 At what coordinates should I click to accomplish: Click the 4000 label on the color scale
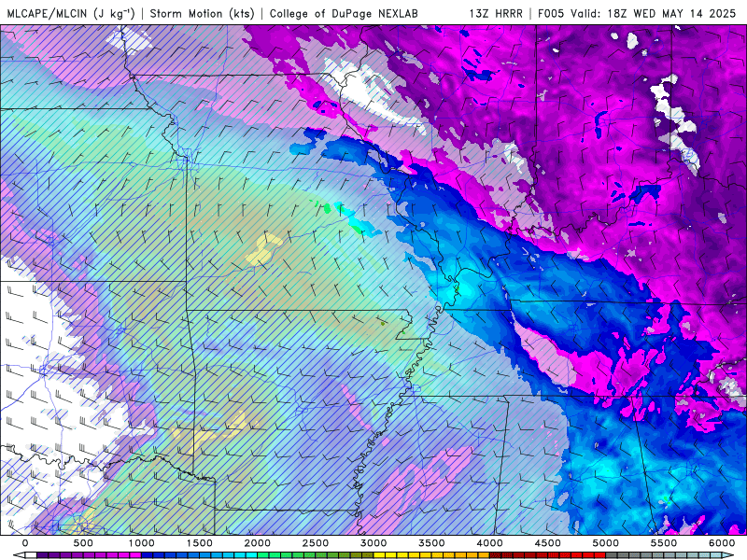489,543
